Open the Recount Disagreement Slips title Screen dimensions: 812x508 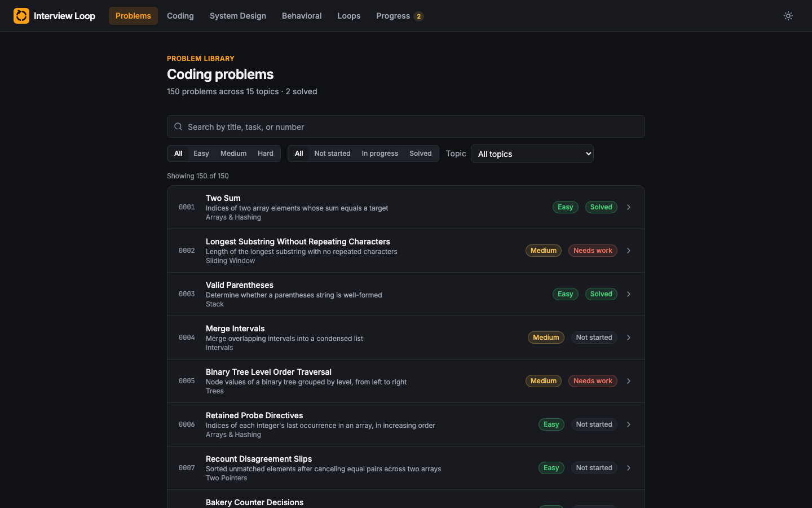point(259,459)
